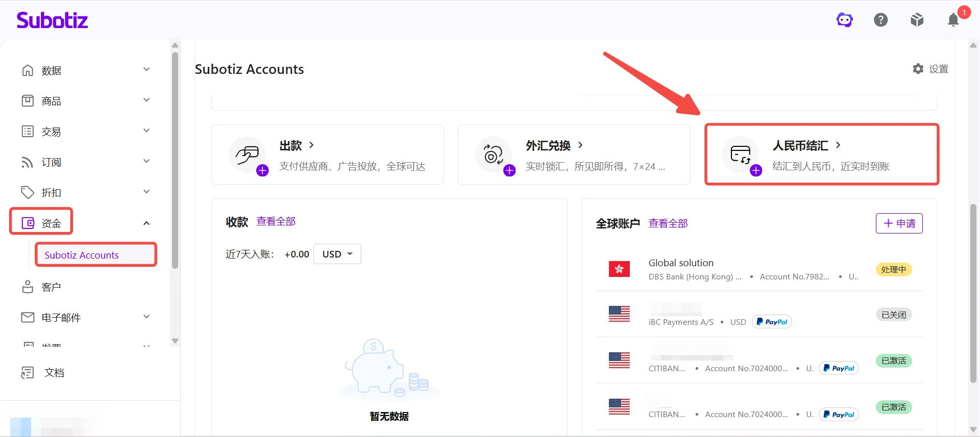Click the 近7天入账 amount +0.00
The height and width of the screenshot is (437, 980).
[x=297, y=254]
